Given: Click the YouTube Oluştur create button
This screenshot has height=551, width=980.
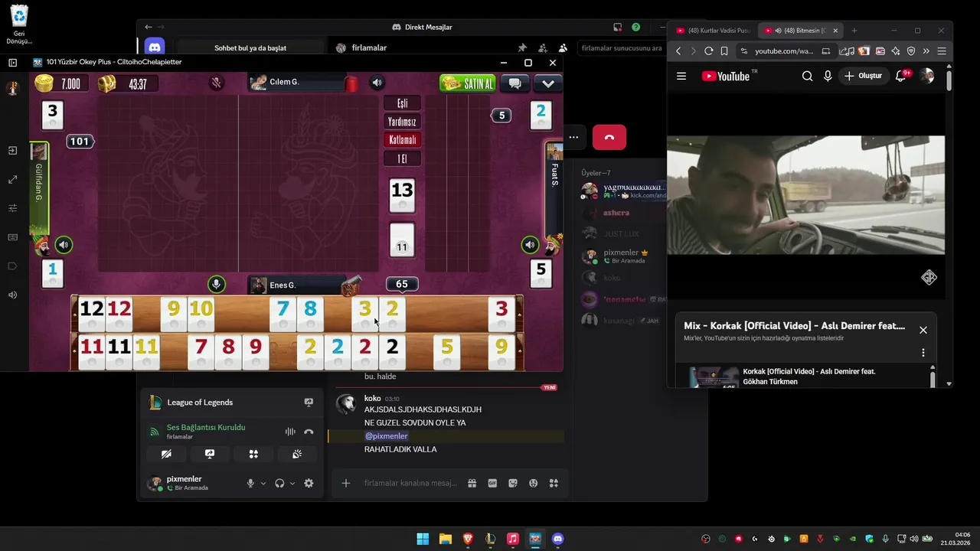Looking at the screenshot, I should 863,76.
